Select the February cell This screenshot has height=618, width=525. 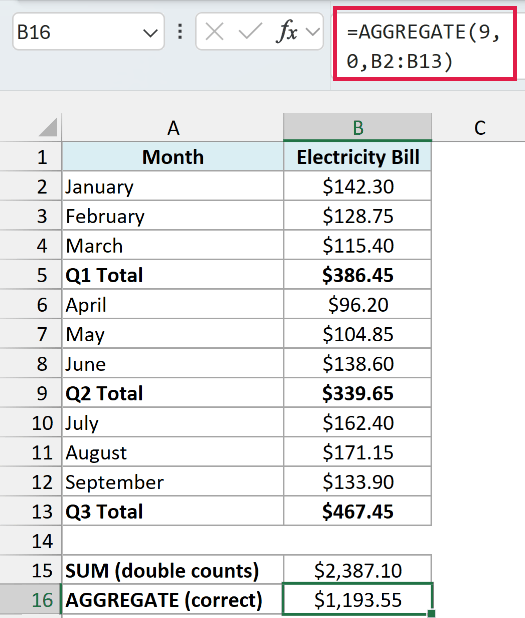tap(173, 216)
